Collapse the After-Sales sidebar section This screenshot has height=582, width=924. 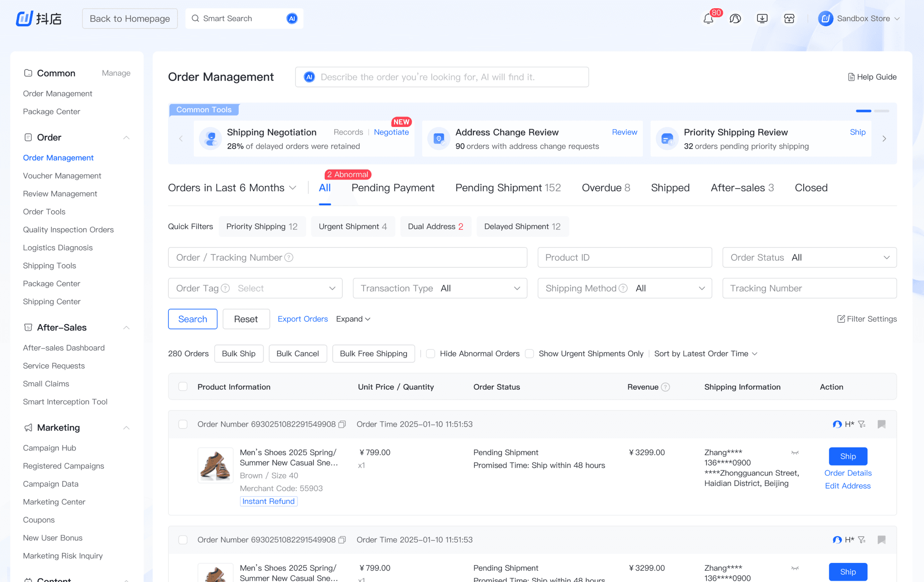pyautogui.click(x=126, y=328)
